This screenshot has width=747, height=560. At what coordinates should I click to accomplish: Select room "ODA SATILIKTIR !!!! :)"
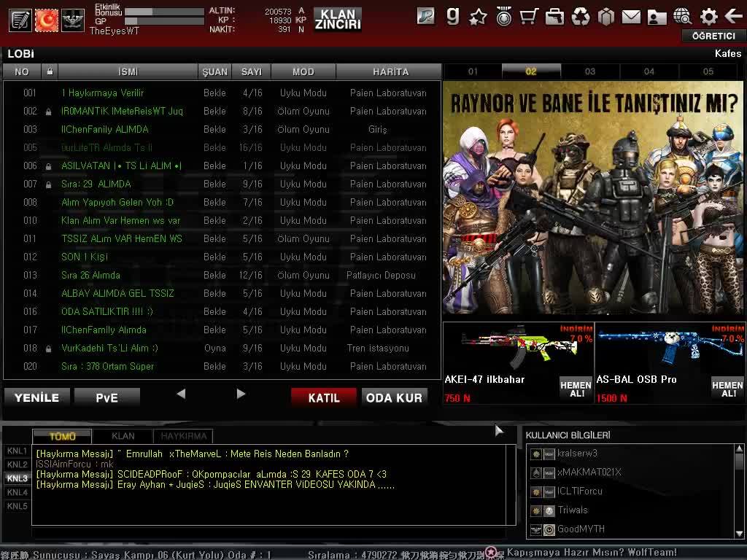pos(222,312)
